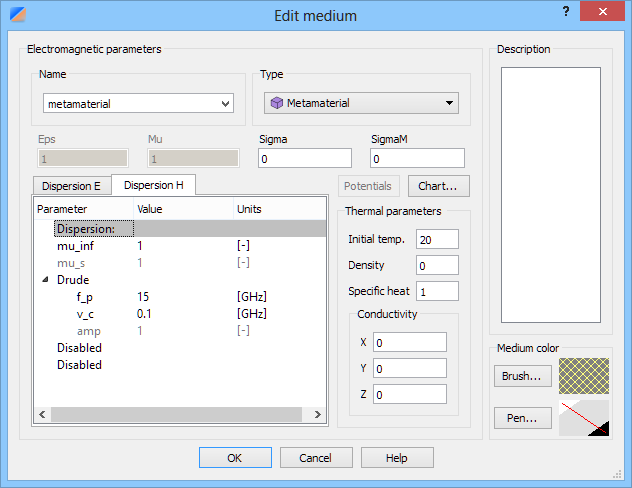632x488 pixels.
Task: Click the pen line preview swatch
Action: pos(584,419)
